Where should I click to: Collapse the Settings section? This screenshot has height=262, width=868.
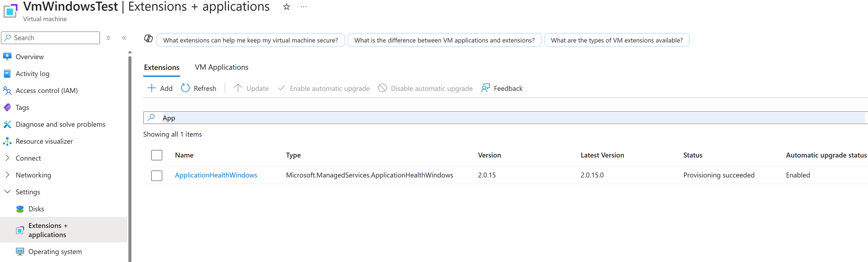[8, 192]
